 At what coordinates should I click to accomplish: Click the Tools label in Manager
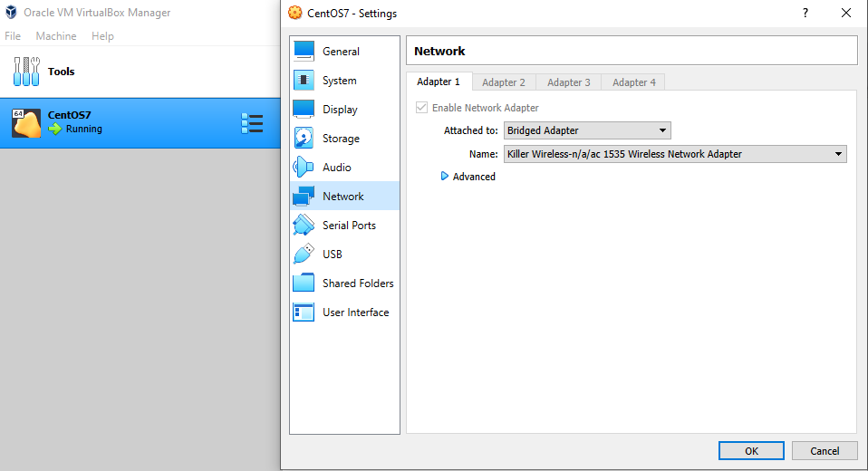click(x=61, y=72)
